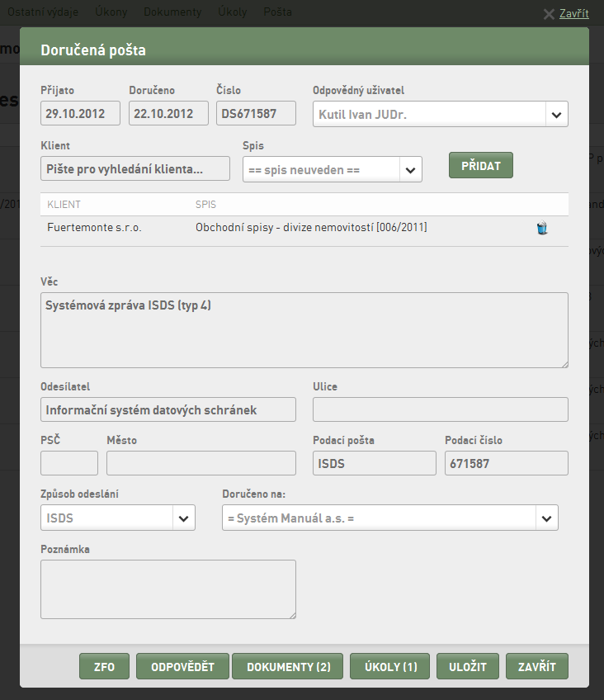Open the Způsob odeslání dropdown
The height and width of the screenshot is (700, 604).
(118, 518)
